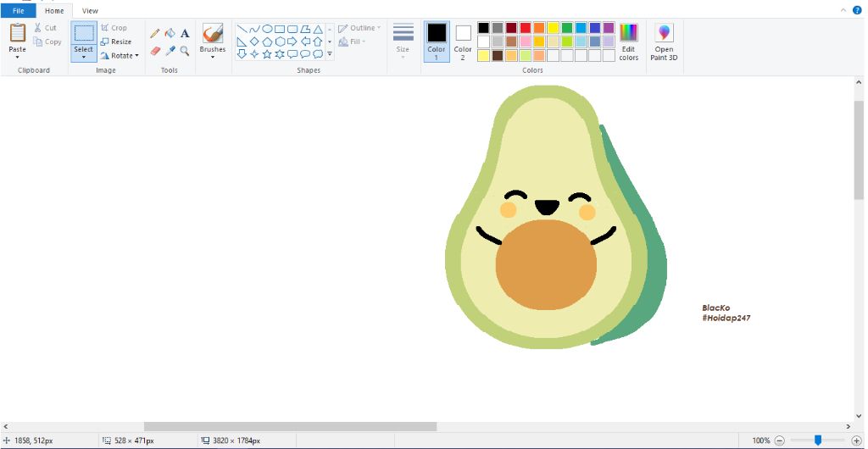This screenshot has width=868, height=449.
Task: Open the Paint Help question mark
Action: [x=858, y=10]
